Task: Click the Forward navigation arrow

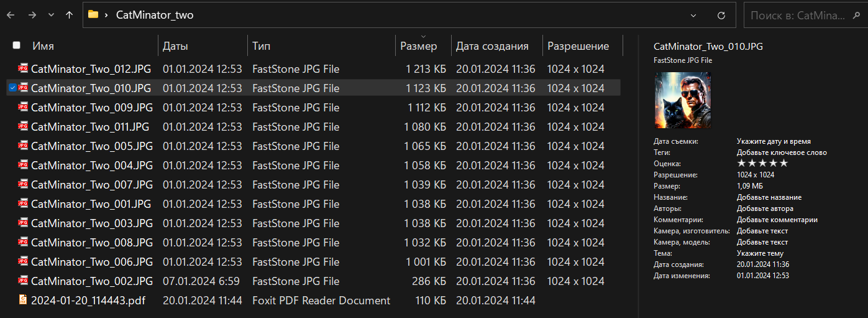Action: pyautogui.click(x=32, y=15)
